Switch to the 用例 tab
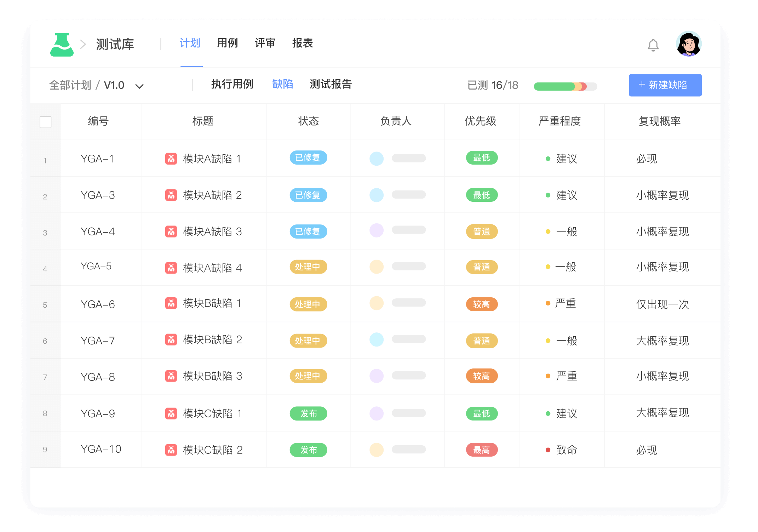758x532 pixels. pyautogui.click(x=228, y=42)
